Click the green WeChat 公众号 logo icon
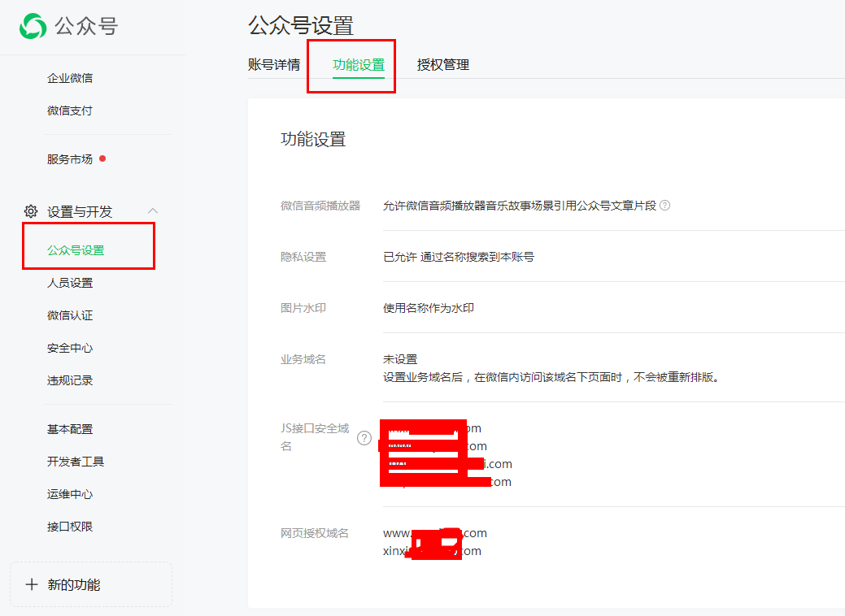The width and height of the screenshot is (845, 616). pos(33,26)
